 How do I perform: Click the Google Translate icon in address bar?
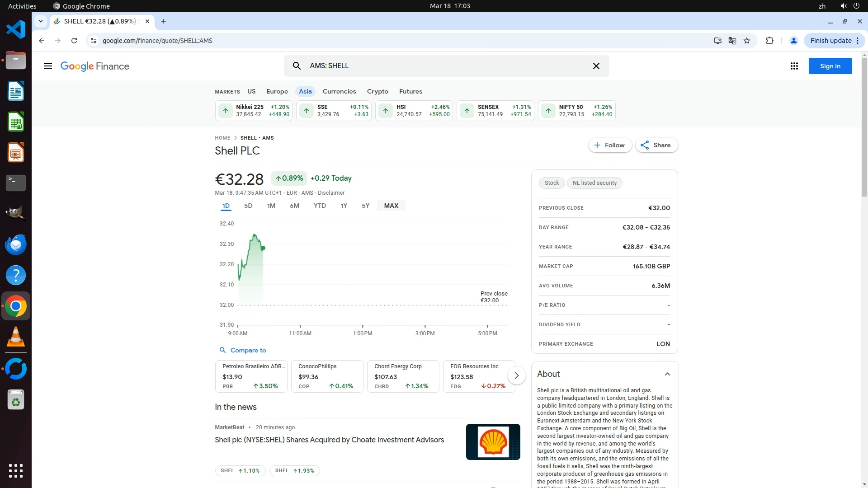(732, 41)
